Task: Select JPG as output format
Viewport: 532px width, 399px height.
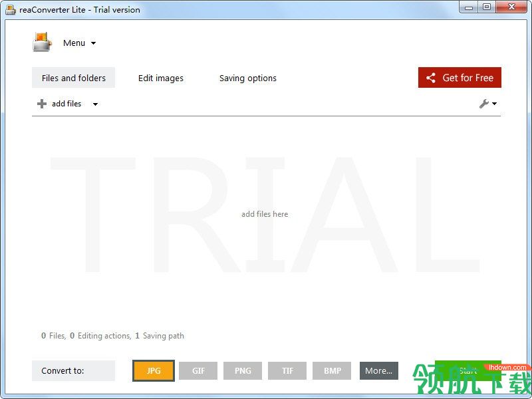Action: tap(154, 370)
